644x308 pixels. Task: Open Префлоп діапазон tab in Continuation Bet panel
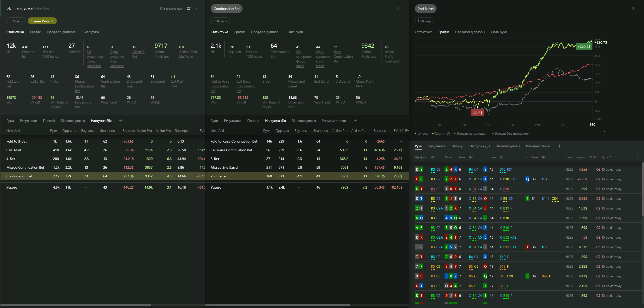[x=265, y=32]
